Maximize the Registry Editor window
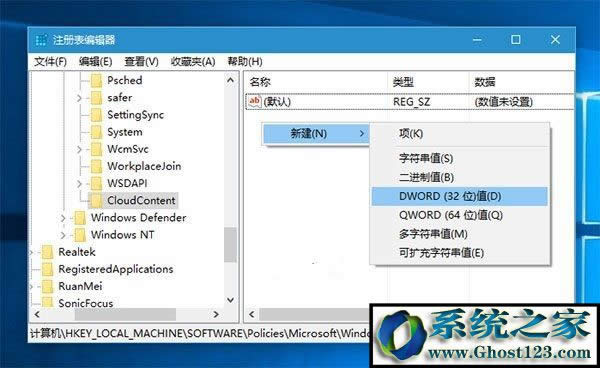Viewport: 600px width, 368px height. click(x=516, y=40)
